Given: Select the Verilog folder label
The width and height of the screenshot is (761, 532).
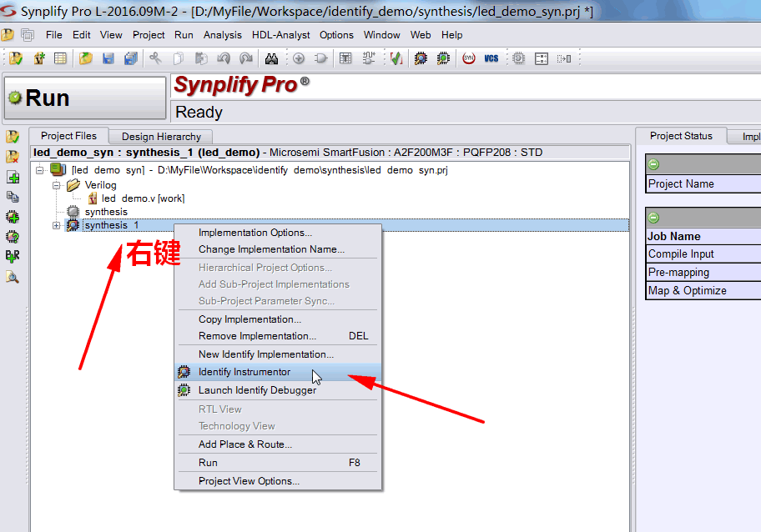Looking at the screenshot, I should click(x=100, y=185).
